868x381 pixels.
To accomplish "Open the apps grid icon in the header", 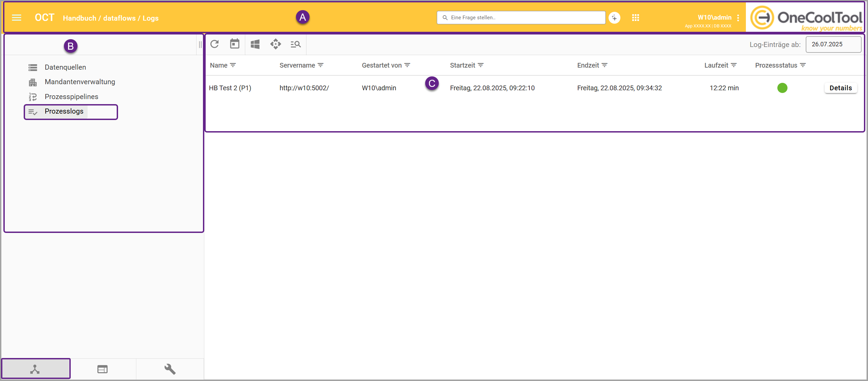I will tap(635, 18).
